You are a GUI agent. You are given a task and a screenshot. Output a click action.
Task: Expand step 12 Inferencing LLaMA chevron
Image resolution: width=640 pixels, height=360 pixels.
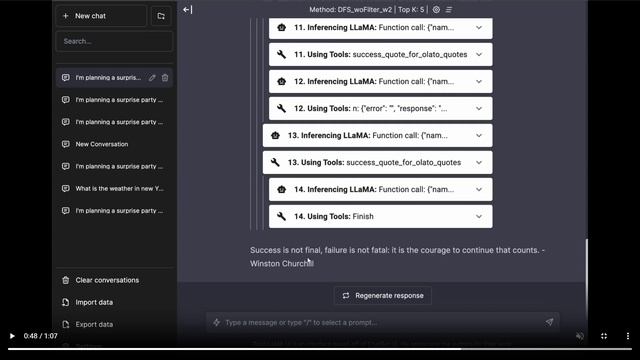pos(479,82)
